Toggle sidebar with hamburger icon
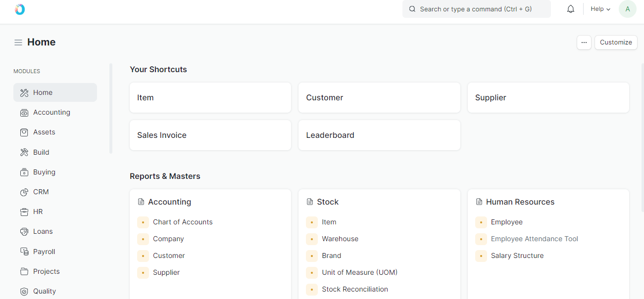The height and width of the screenshot is (299, 644). click(18, 43)
